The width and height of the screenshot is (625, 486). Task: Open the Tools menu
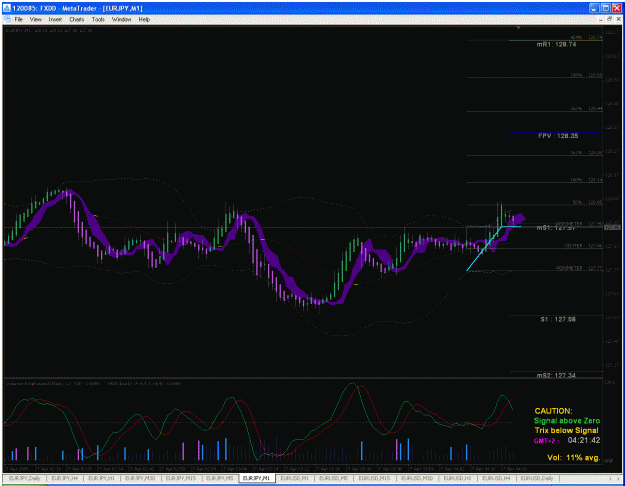[98, 19]
